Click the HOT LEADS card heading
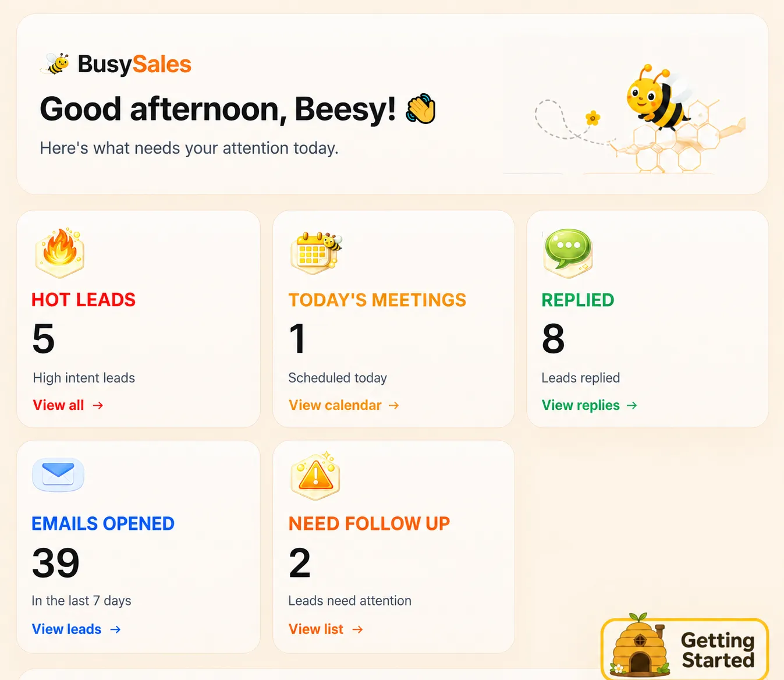This screenshot has width=784, height=680. coord(83,300)
